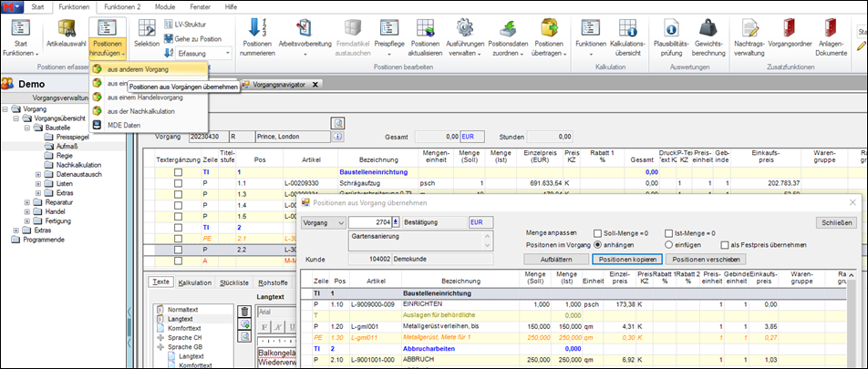Choose 'aus einem Handelsvorgang' menu entry
Viewport: 868px width, 369px height.
coord(145,97)
